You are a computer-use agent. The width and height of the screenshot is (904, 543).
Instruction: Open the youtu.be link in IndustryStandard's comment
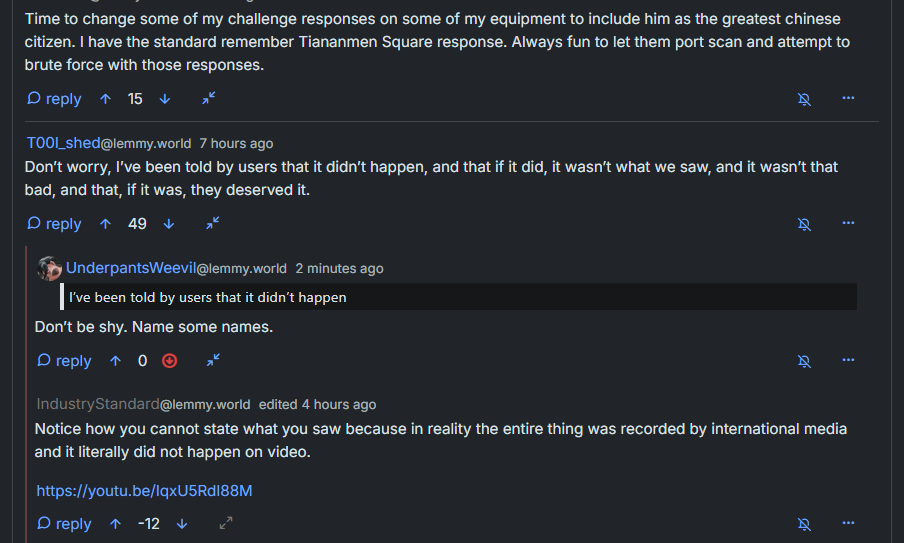click(x=144, y=491)
